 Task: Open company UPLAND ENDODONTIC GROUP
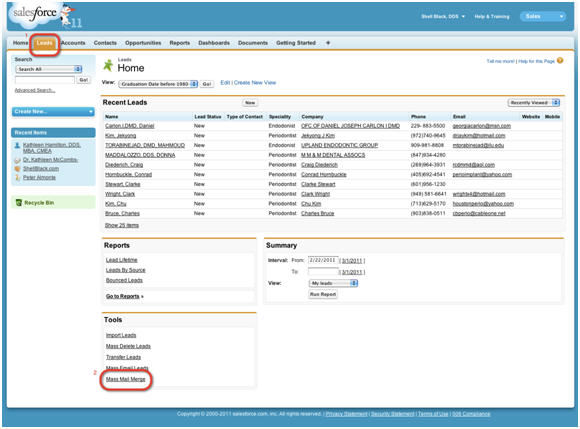click(x=339, y=145)
